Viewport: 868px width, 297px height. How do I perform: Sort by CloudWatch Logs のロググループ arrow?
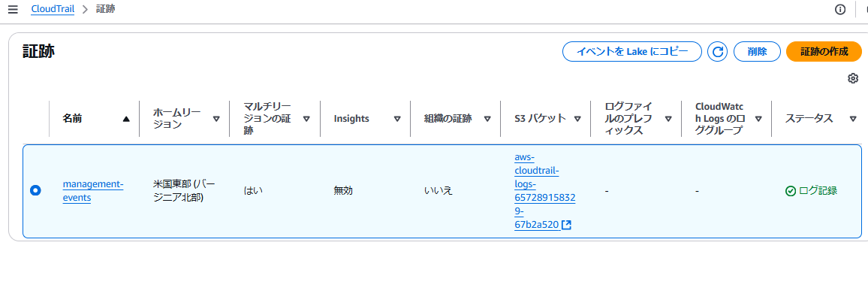[x=758, y=119]
